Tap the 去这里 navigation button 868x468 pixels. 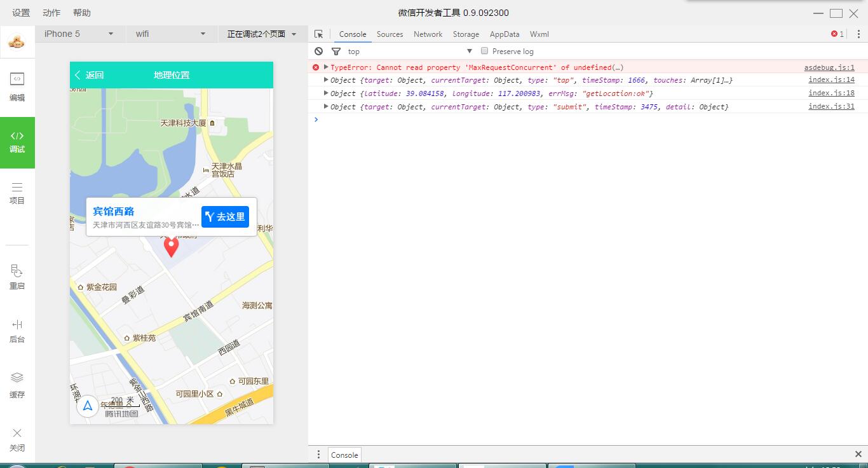click(x=225, y=217)
